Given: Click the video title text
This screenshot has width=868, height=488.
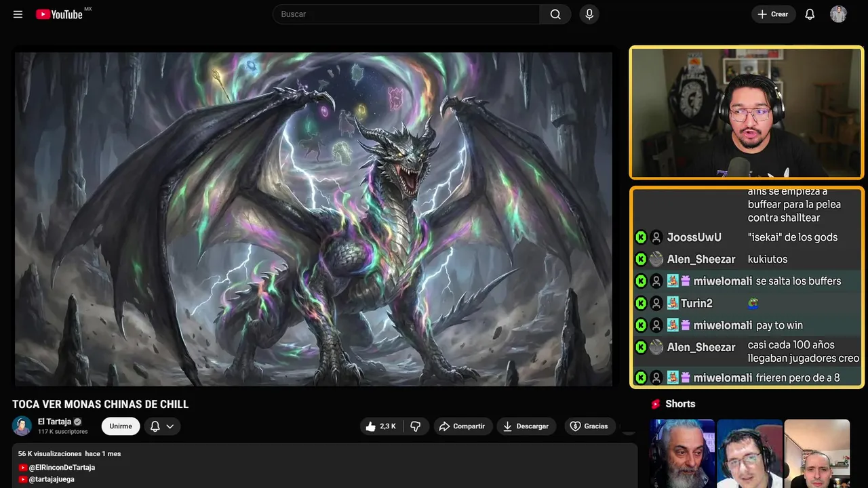Looking at the screenshot, I should (x=100, y=405).
